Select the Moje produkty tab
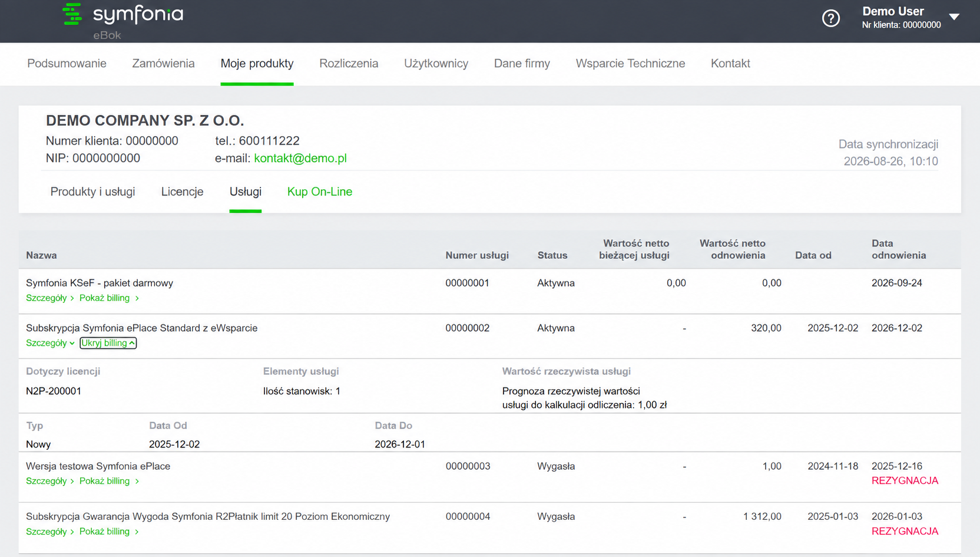The width and height of the screenshot is (980, 557). pos(257,64)
